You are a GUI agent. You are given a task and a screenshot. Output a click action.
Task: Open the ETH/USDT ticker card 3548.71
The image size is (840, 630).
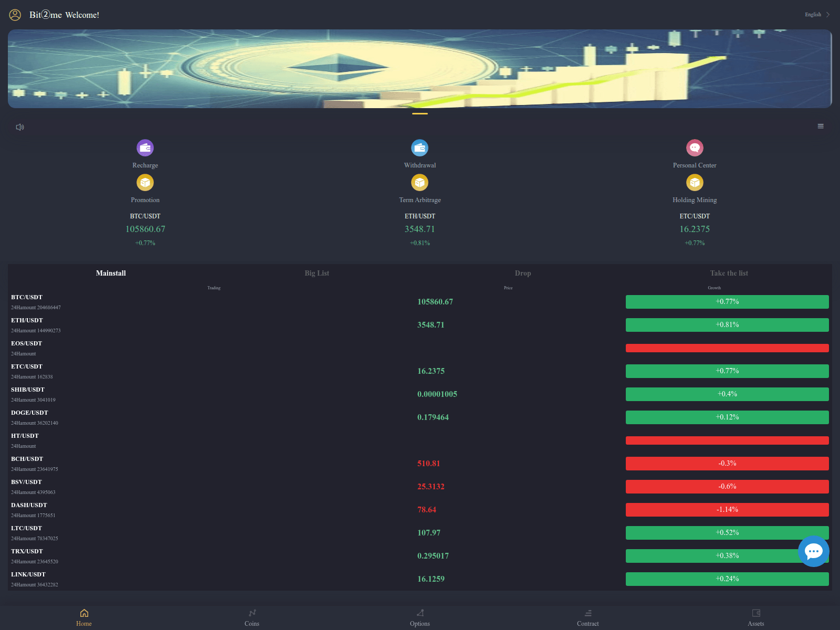[x=420, y=229]
